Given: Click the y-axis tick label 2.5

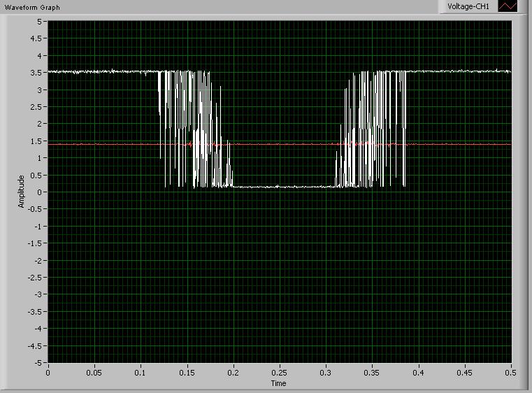Looking at the screenshot, I should pos(38,106).
